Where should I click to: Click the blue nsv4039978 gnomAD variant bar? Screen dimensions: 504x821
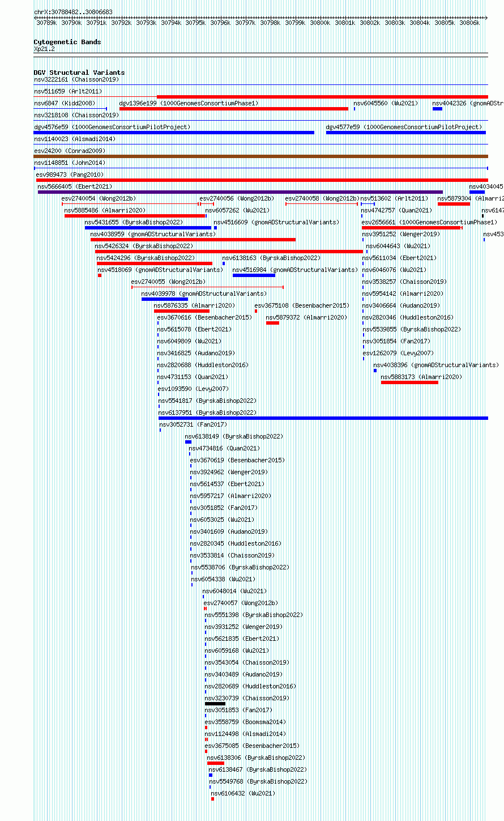tap(165, 299)
